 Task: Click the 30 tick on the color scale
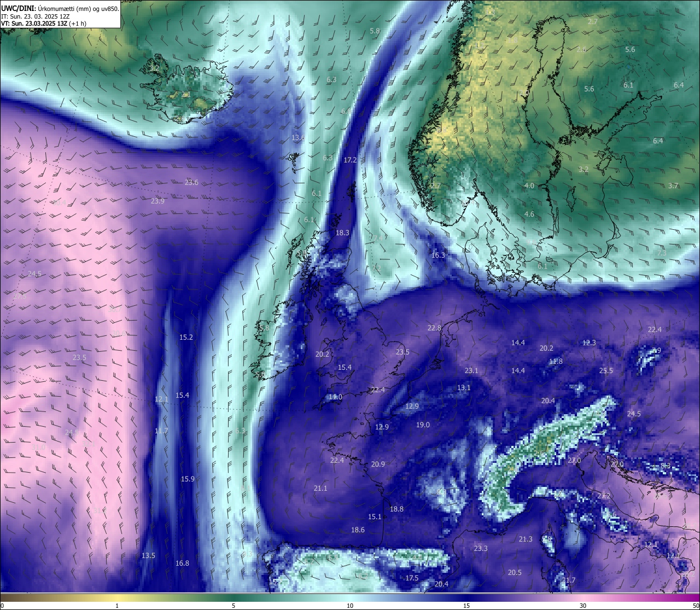583,606
